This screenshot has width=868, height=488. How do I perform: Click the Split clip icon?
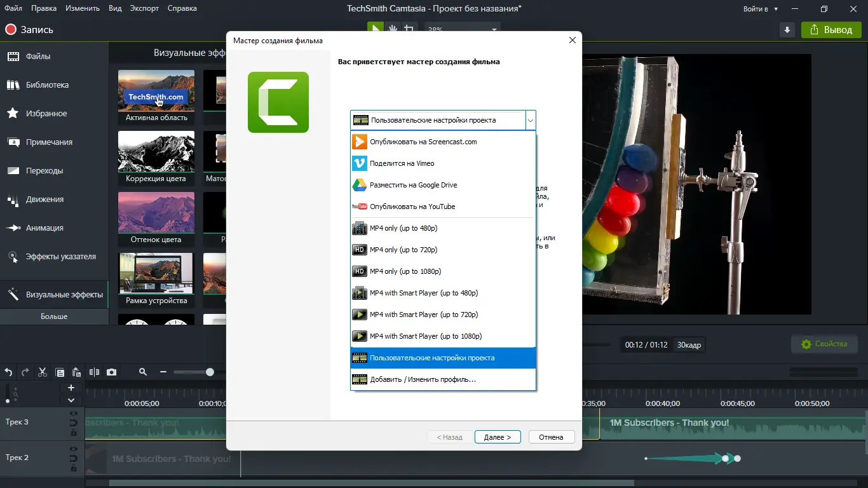(x=94, y=372)
